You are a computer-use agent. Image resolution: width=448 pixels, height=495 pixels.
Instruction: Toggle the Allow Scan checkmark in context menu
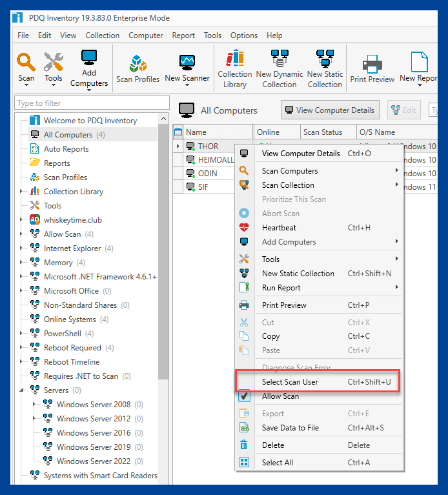[x=244, y=396]
